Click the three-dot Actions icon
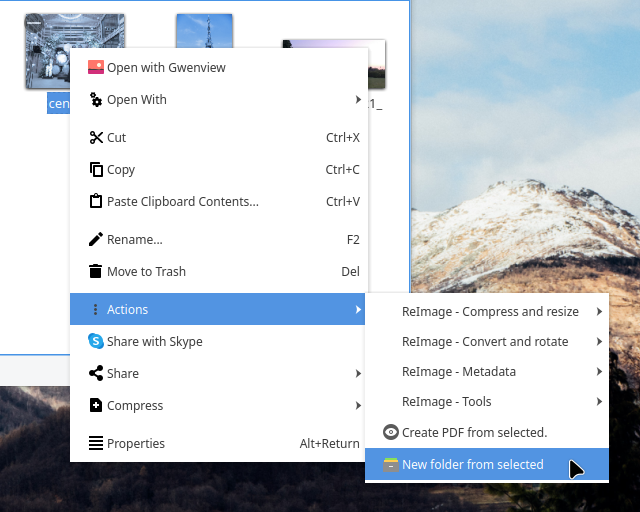The height and width of the screenshot is (512, 640). [96, 309]
